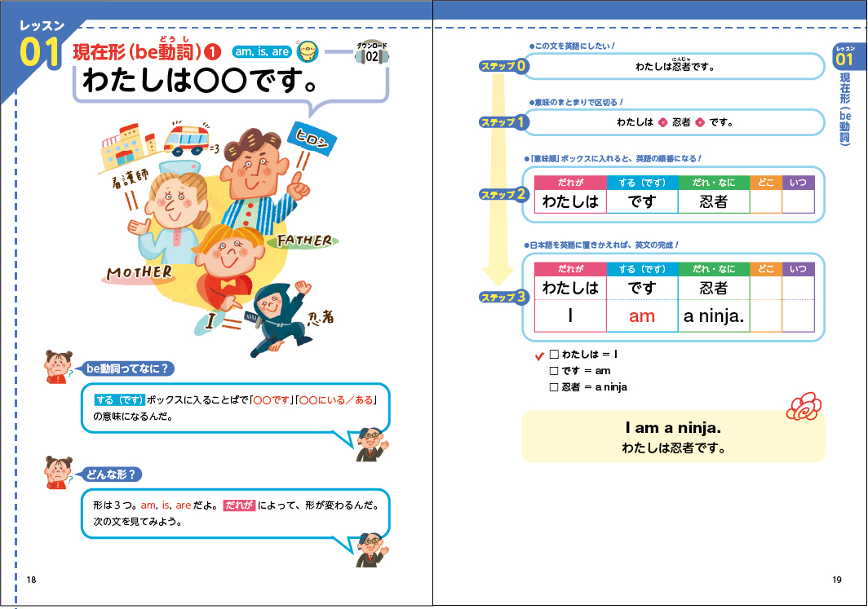This screenshot has height=609, width=868.
Task: Click the だれ・なに header in the ステップ2 table
Action: pos(714,183)
